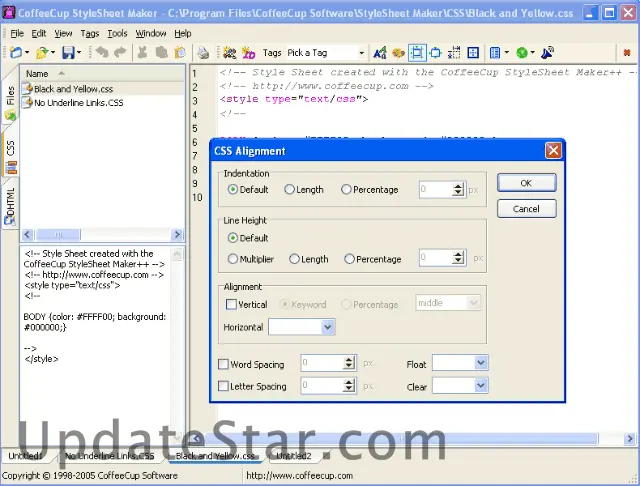Expand the Save button dropdown arrow
This screenshot has width=640, height=486.
[x=79, y=53]
